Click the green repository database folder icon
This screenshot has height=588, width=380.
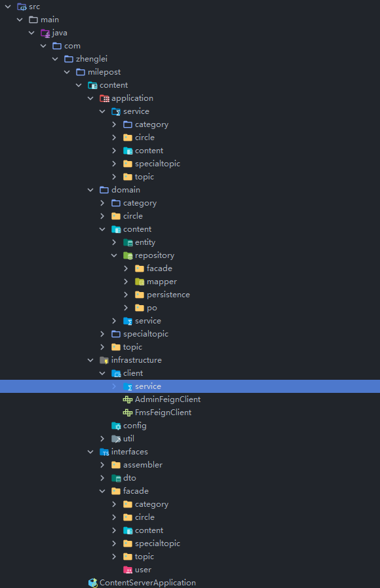point(128,255)
